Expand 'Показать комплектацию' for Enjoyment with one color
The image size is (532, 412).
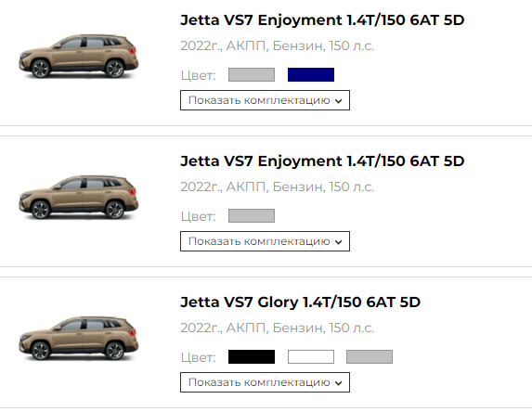click(x=265, y=241)
